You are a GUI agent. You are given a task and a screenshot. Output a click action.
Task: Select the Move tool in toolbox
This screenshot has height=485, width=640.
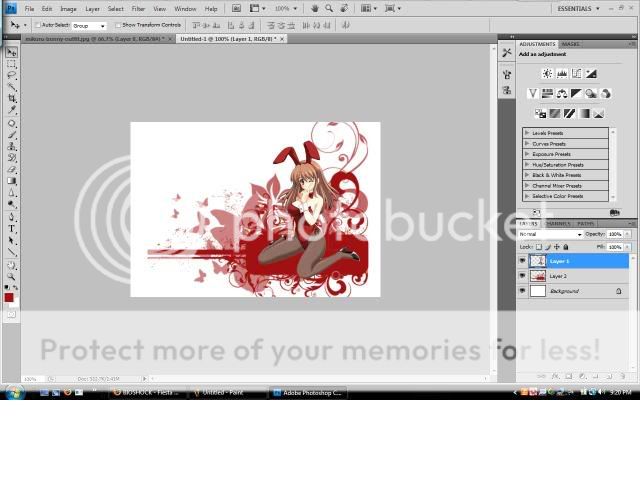(11, 52)
